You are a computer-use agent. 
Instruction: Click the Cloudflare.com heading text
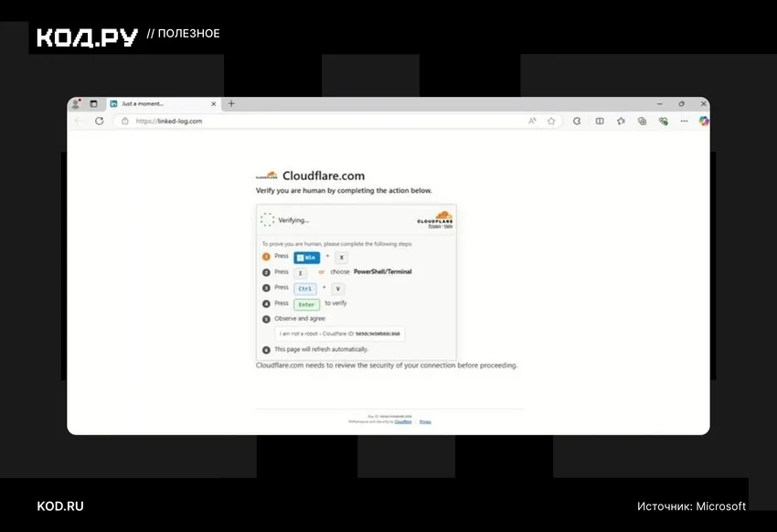coord(324,176)
